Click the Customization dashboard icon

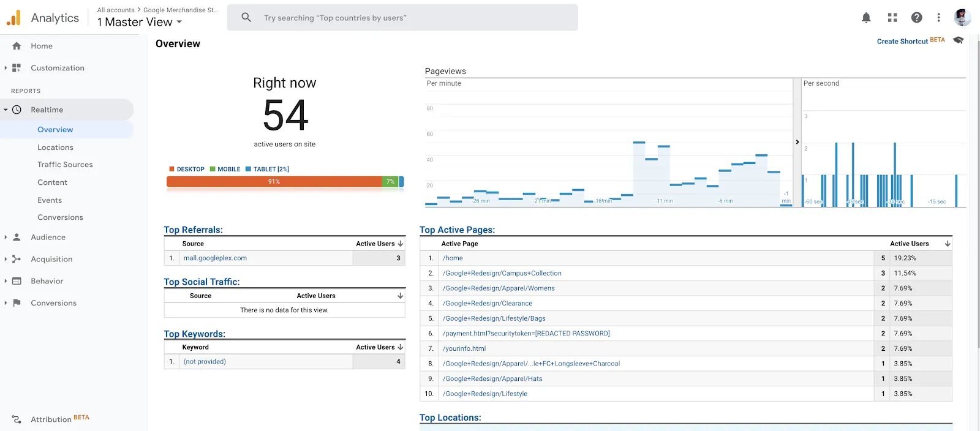(x=17, y=68)
